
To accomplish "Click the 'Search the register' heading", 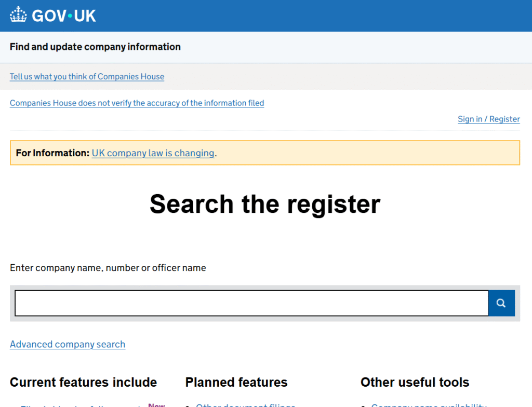I will click(x=265, y=204).
